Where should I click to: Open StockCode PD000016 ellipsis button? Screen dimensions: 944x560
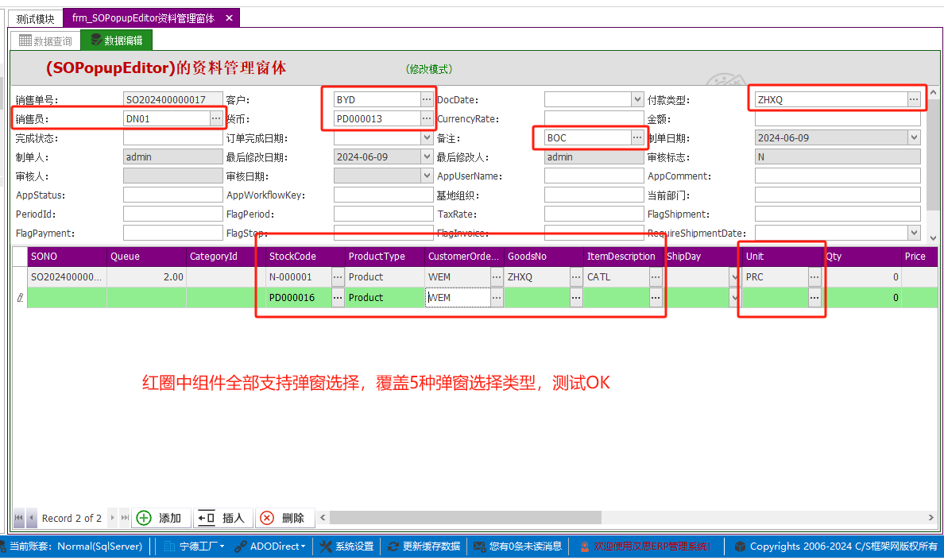(x=338, y=298)
